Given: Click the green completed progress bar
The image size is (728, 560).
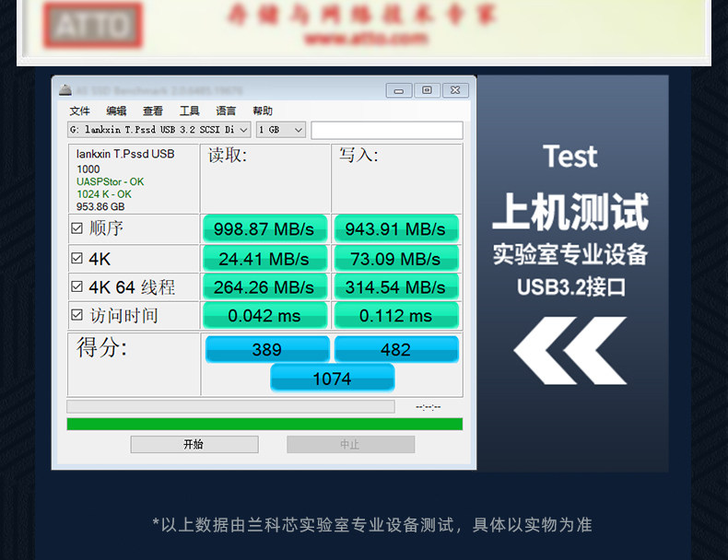Looking at the screenshot, I should 264,424.
